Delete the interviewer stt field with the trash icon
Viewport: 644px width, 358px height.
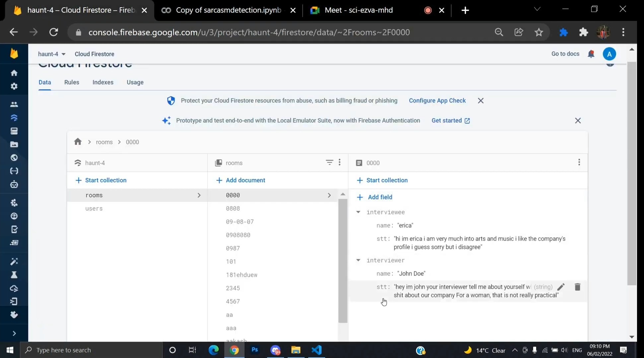(x=577, y=287)
